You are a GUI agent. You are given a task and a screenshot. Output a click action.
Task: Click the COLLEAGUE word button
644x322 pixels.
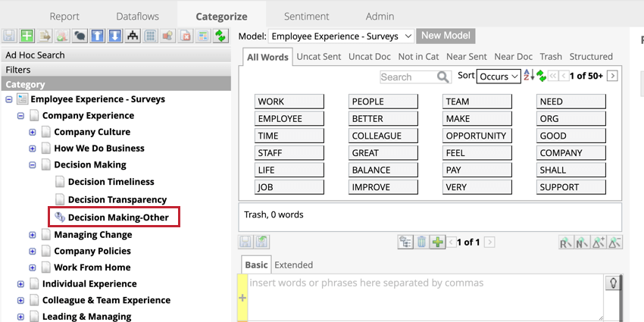coord(383,136)
